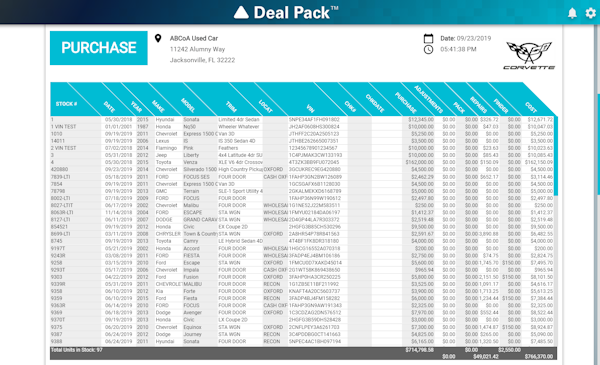This screenshot has width=600, height=365.
Task: Sort by LOCAT column header
Action: pyautogui.click(x=266, y=106)
